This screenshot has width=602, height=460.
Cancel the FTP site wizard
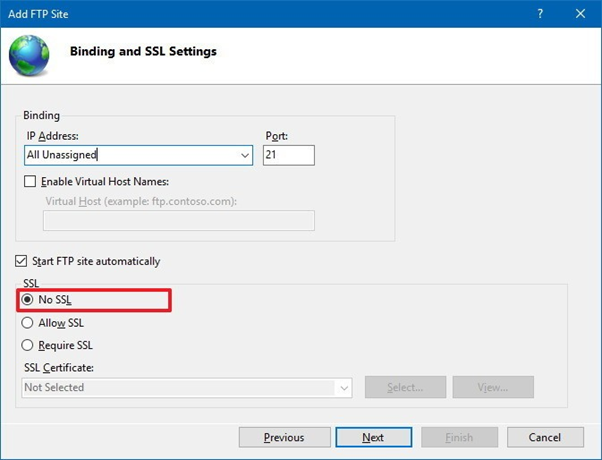[545, 437]
